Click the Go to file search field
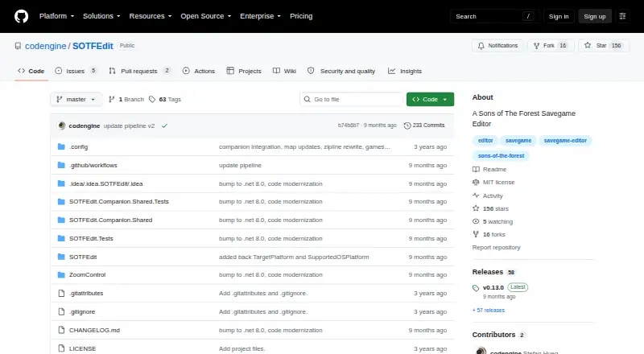644x354 pixels. [x=352, y=100]
